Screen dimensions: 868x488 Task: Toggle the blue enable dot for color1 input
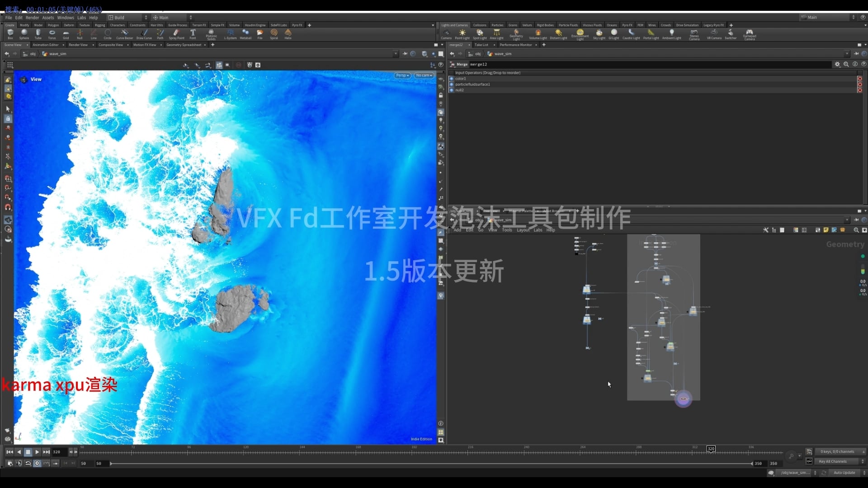click(x=452, y=79)
